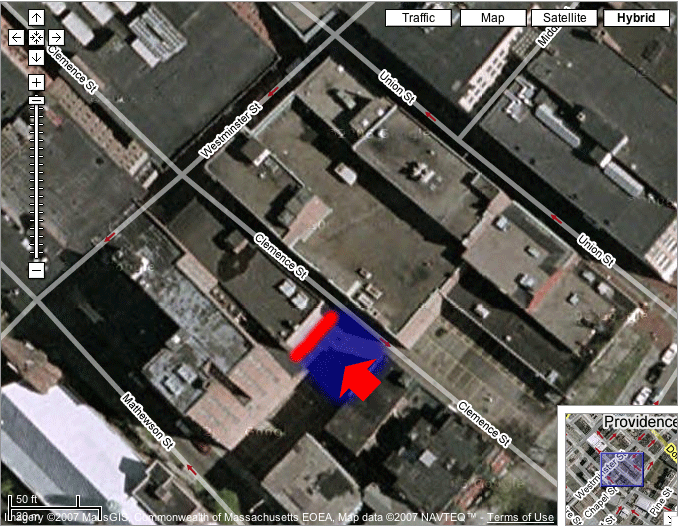
Task: Pan the map up with arrow
Action: pos(36,17)
